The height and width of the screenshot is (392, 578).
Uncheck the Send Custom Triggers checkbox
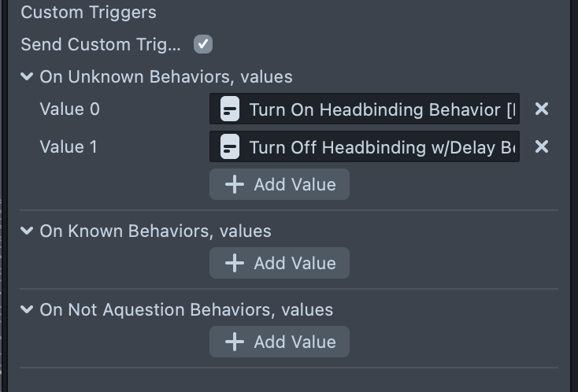(x=203, y=44)
